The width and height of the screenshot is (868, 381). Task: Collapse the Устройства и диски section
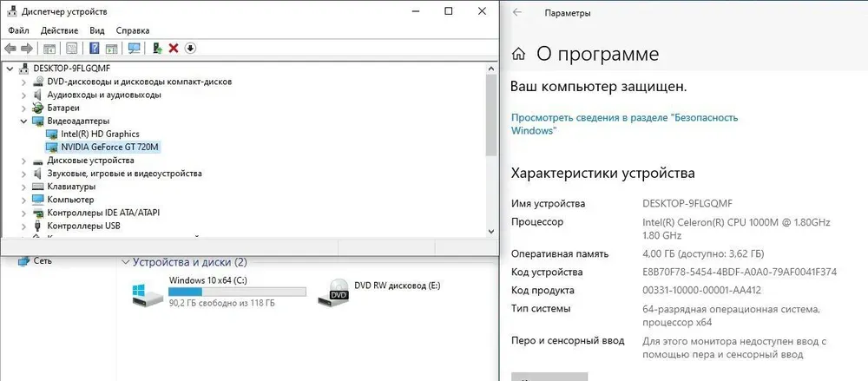pyautogui.click(x=126, y=262)
